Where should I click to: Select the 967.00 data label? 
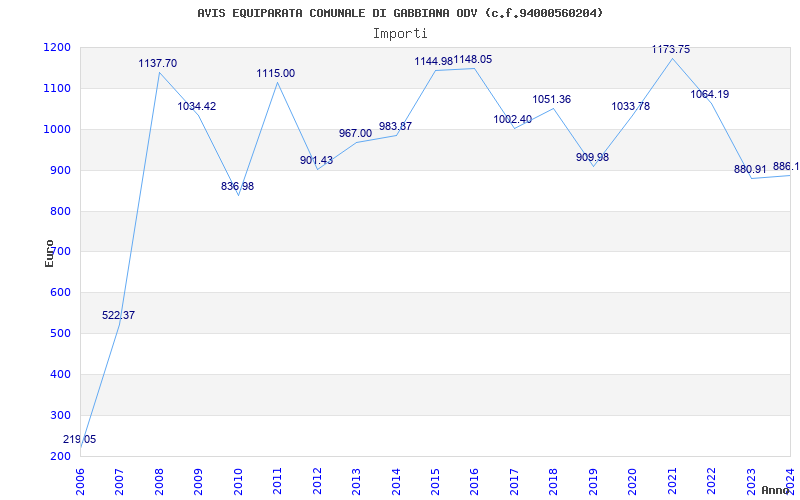click(x=355, y=133)
